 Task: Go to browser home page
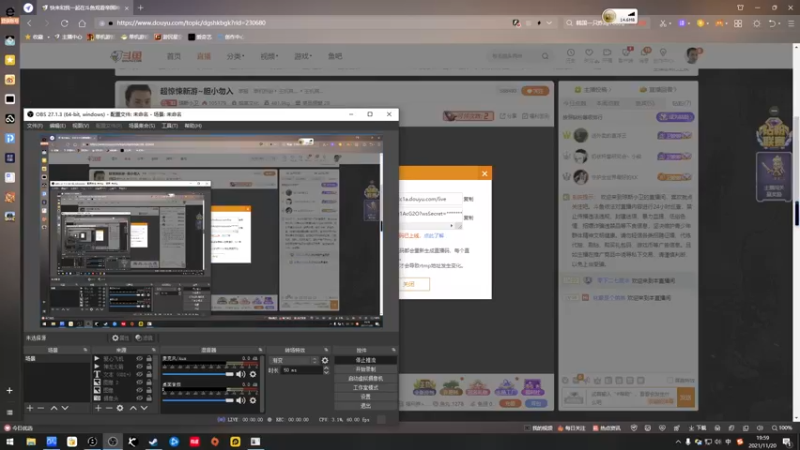coord(82,23)
